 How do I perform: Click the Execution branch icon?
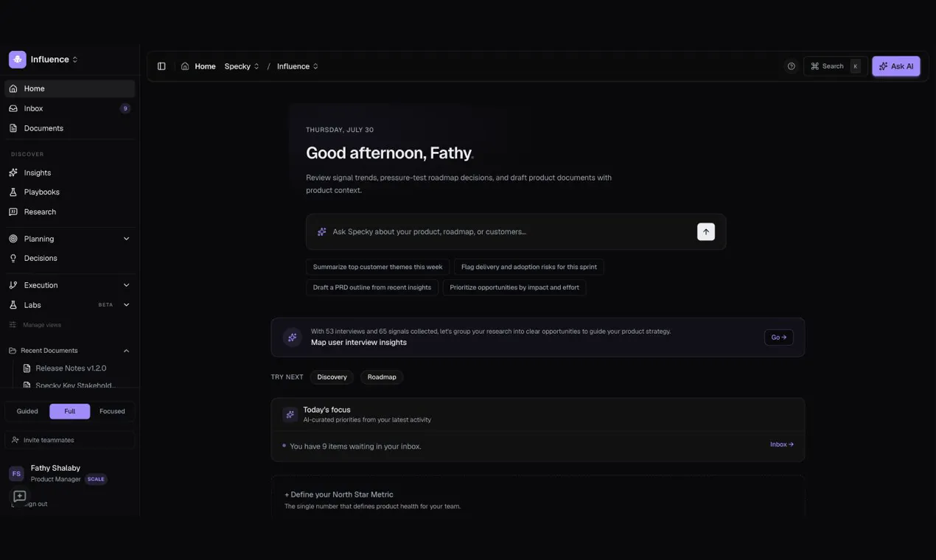(x=13, y=285)
